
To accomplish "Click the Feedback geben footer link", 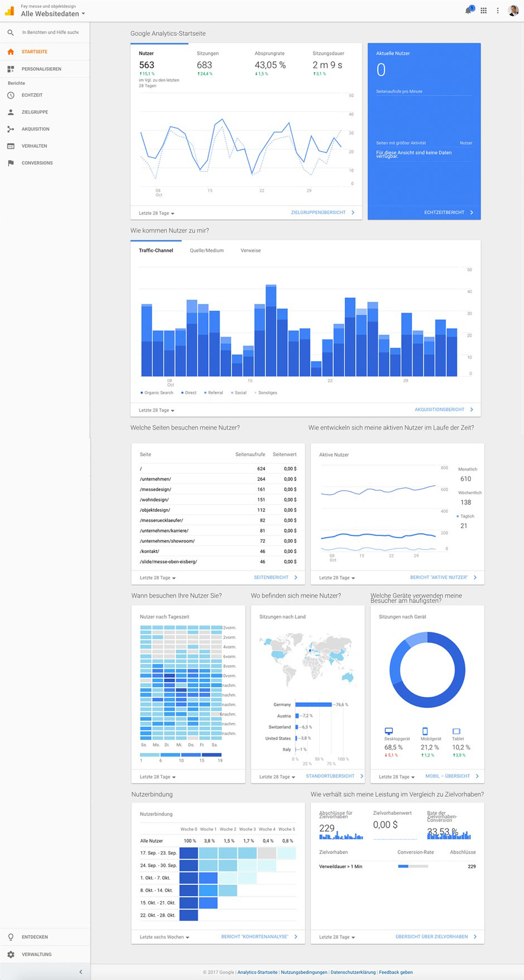I will click(x=396, y=972).
